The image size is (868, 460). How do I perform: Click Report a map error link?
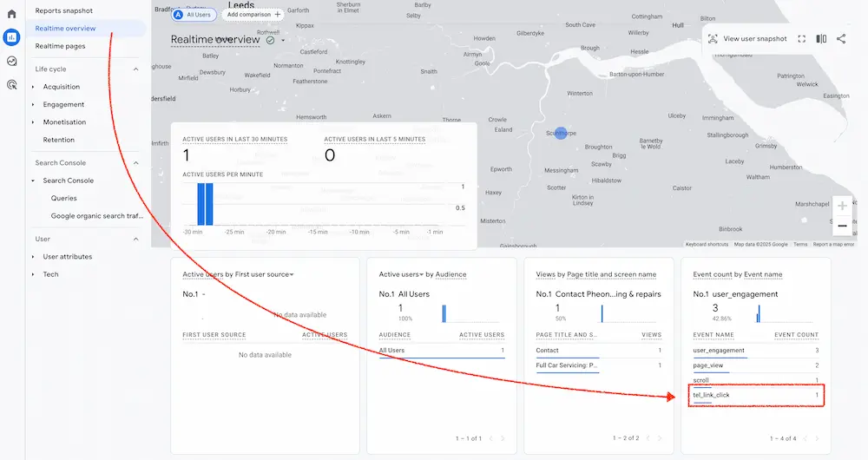point(833,244)
